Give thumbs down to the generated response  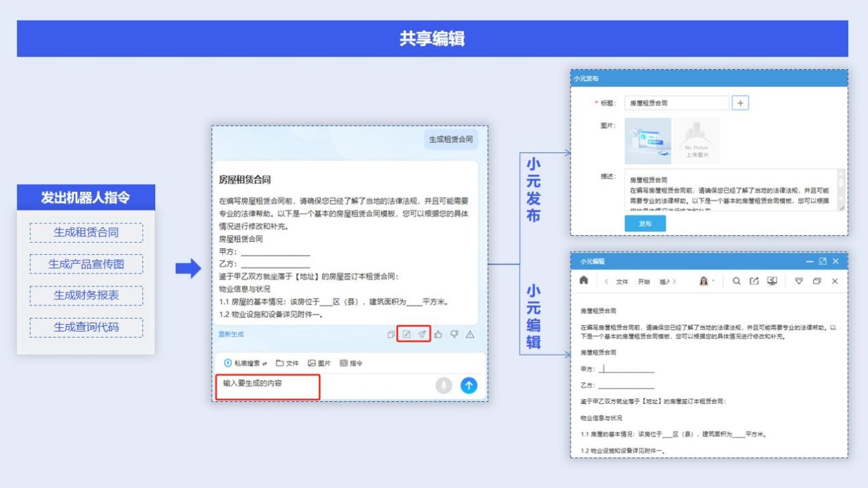click(454, 334)
